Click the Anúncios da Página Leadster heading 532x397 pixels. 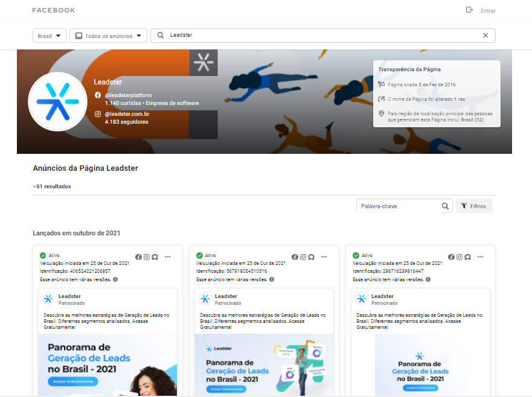(x=85, y=168)
